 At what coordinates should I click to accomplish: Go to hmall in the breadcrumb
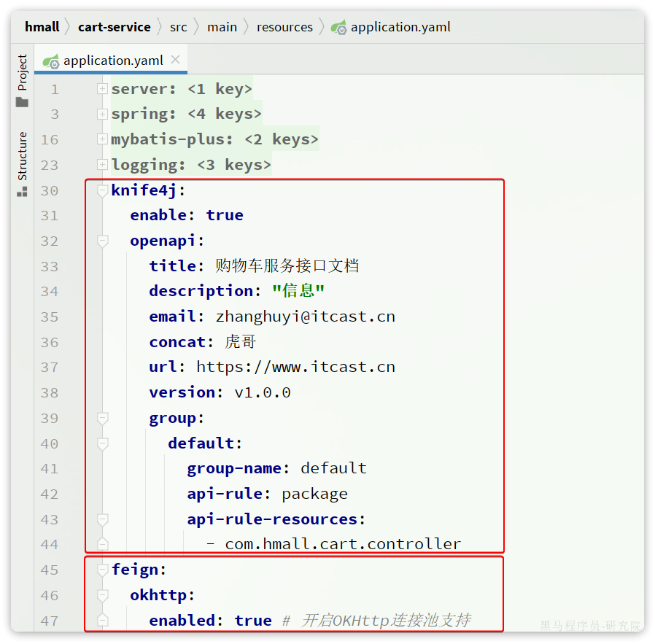[42, 27]
